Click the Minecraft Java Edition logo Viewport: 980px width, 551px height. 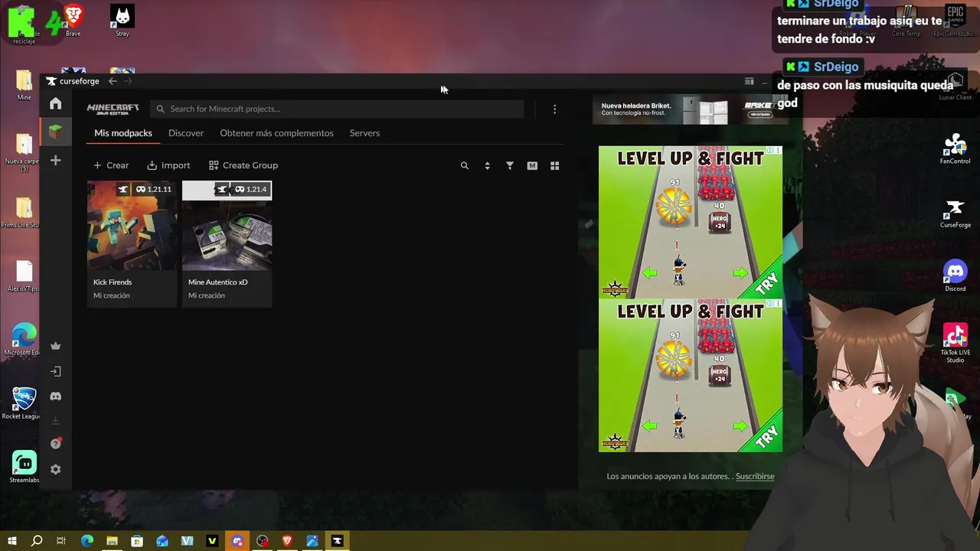click(113, 109)
